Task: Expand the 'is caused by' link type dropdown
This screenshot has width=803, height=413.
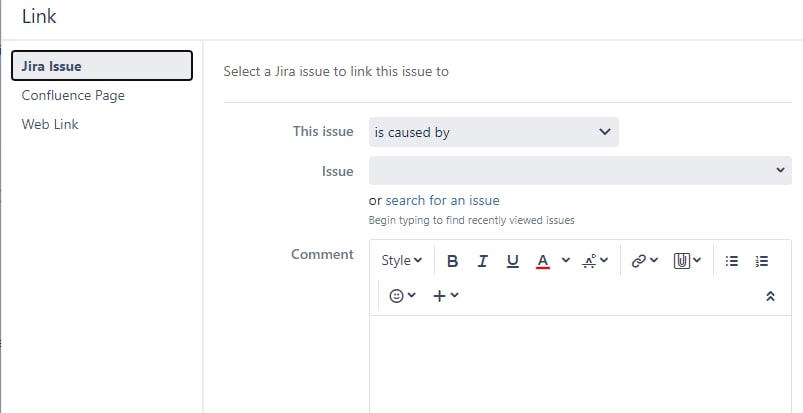Action: (494, 132)
